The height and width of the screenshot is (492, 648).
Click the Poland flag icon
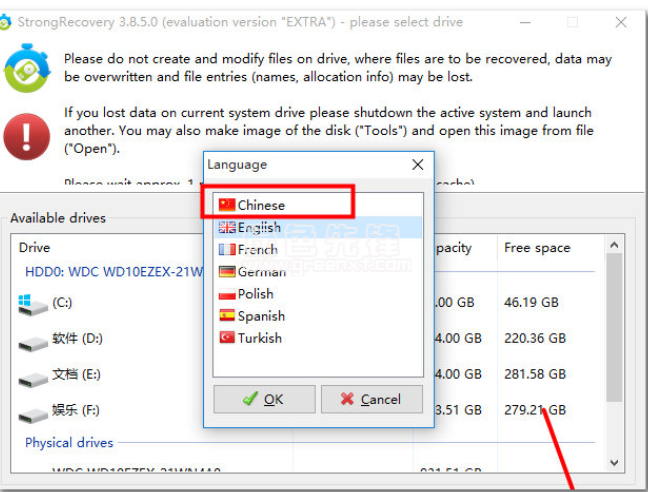tap(227, 294)
